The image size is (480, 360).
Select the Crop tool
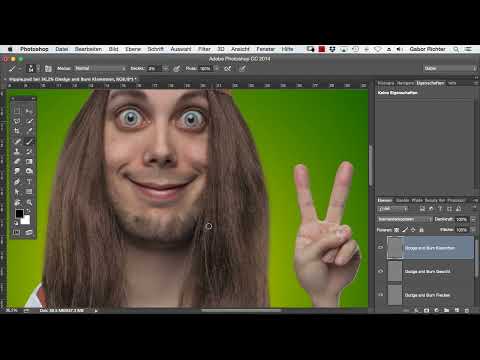coord(17,131)
